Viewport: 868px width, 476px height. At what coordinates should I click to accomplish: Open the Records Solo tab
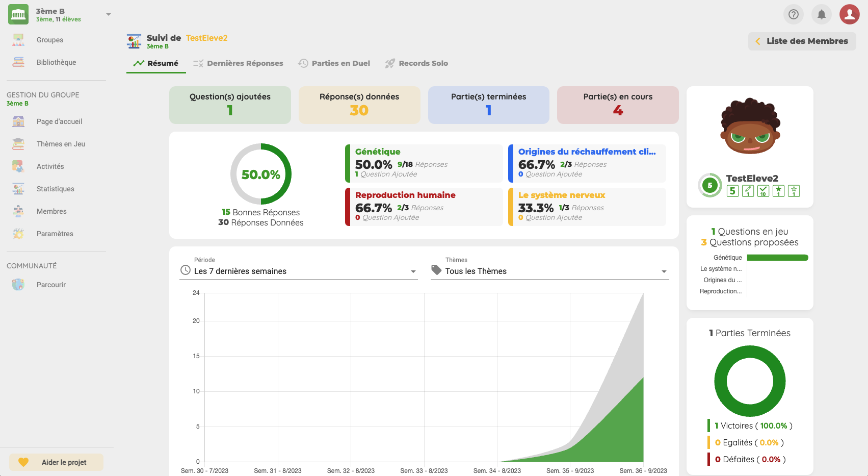click(x=416, y=63)
